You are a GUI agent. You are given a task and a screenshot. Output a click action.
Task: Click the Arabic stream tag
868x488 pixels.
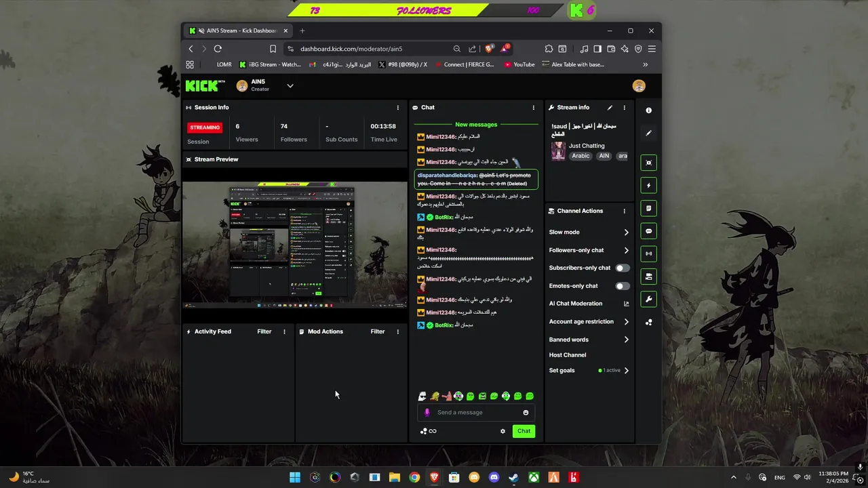(580, 156)
